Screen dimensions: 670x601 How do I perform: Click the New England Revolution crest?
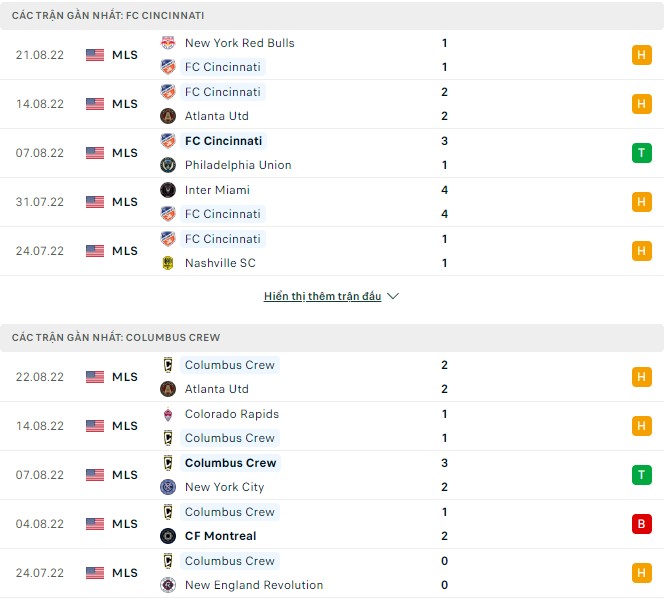168,585
